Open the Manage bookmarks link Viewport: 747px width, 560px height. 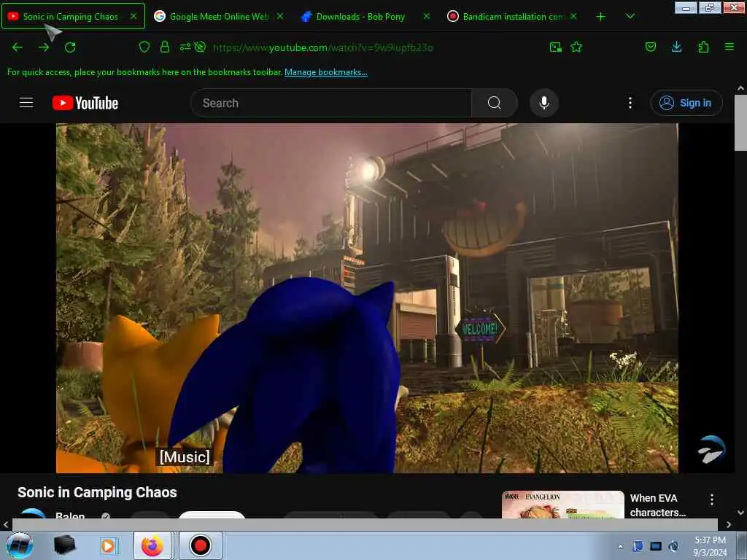point(326,72)
